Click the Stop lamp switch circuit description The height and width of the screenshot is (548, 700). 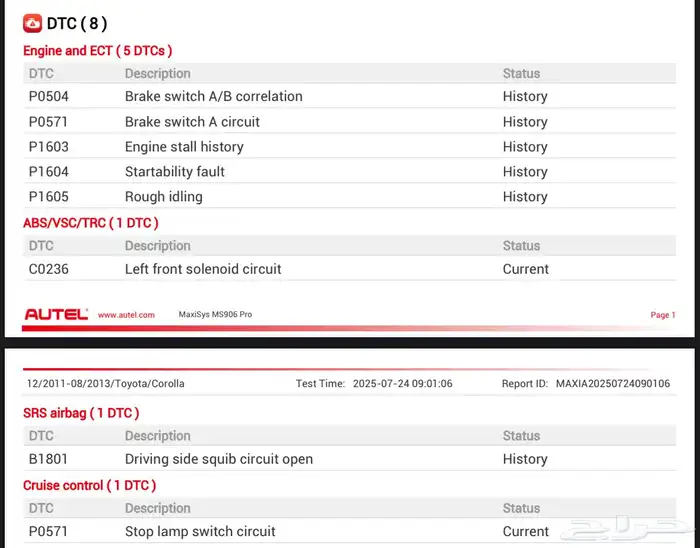pos(200,532)
